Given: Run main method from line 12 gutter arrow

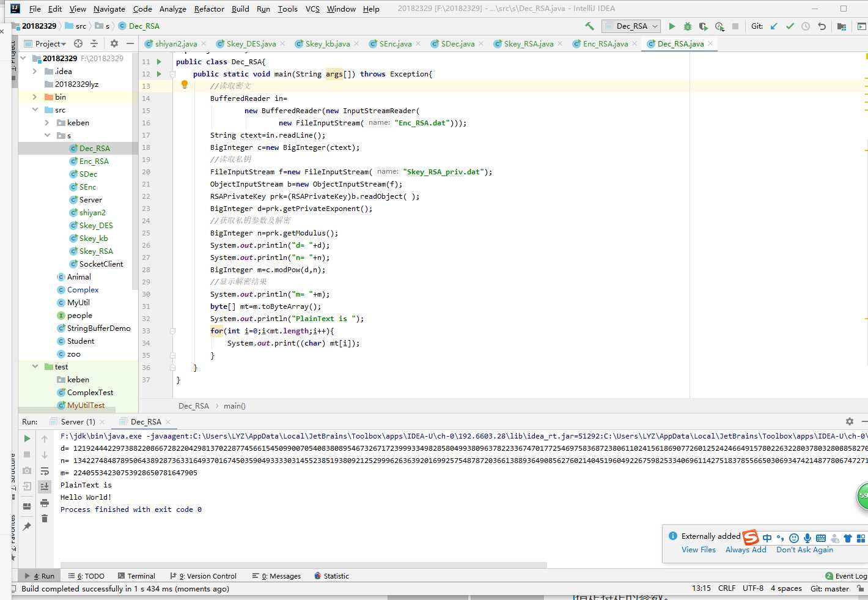Looking at the screenshot, I should 159,74.
